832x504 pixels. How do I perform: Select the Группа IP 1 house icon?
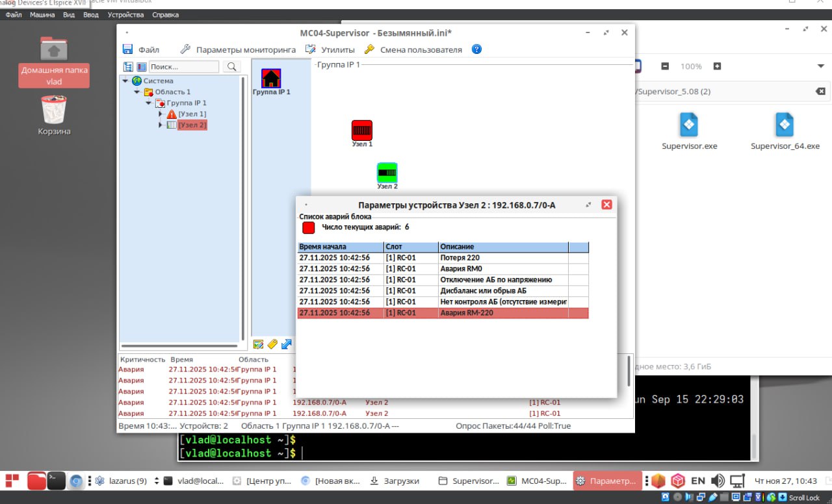[271, 79]
